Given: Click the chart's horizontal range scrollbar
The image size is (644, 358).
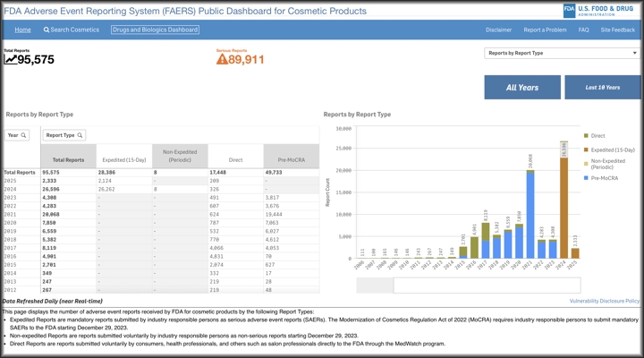Looking at the screenshot, I should (465, 286).
